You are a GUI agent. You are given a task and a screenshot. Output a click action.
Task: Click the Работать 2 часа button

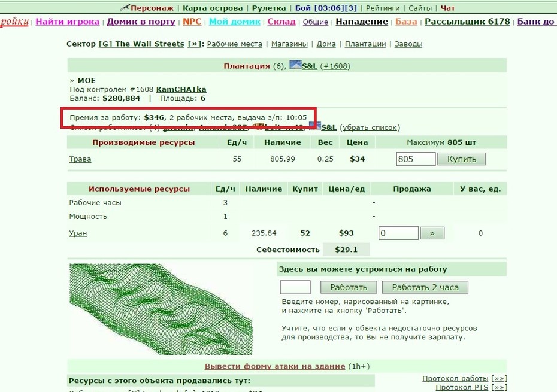coord(425,287)
